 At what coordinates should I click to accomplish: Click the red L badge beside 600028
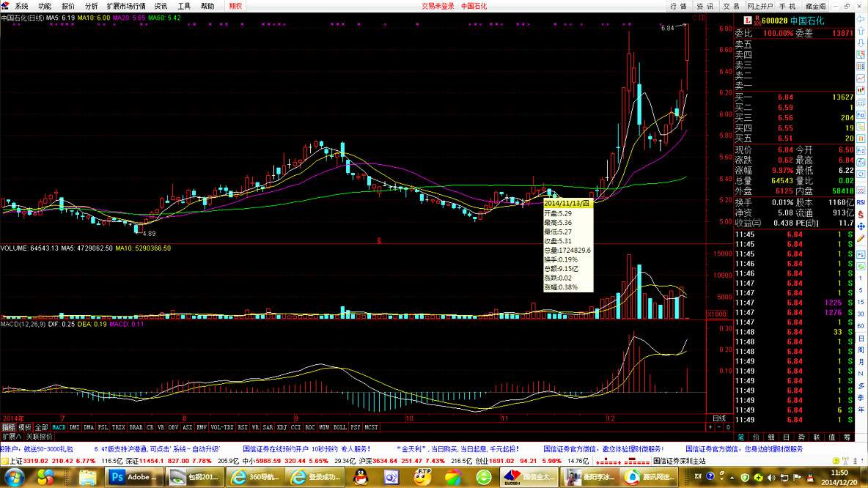(747, 21)
